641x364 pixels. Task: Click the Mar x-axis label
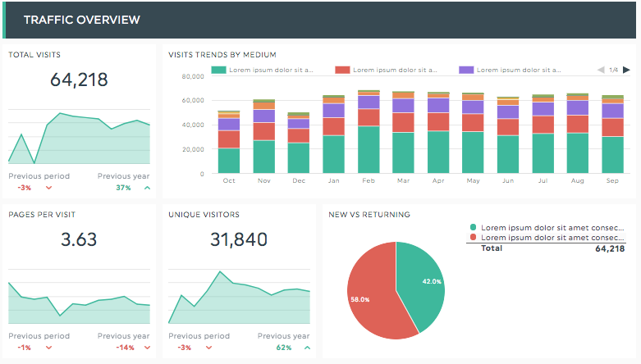tap(404, 180)
